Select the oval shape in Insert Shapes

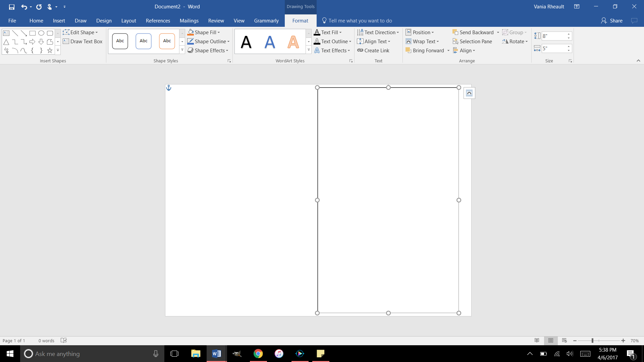tap(41, 33)
